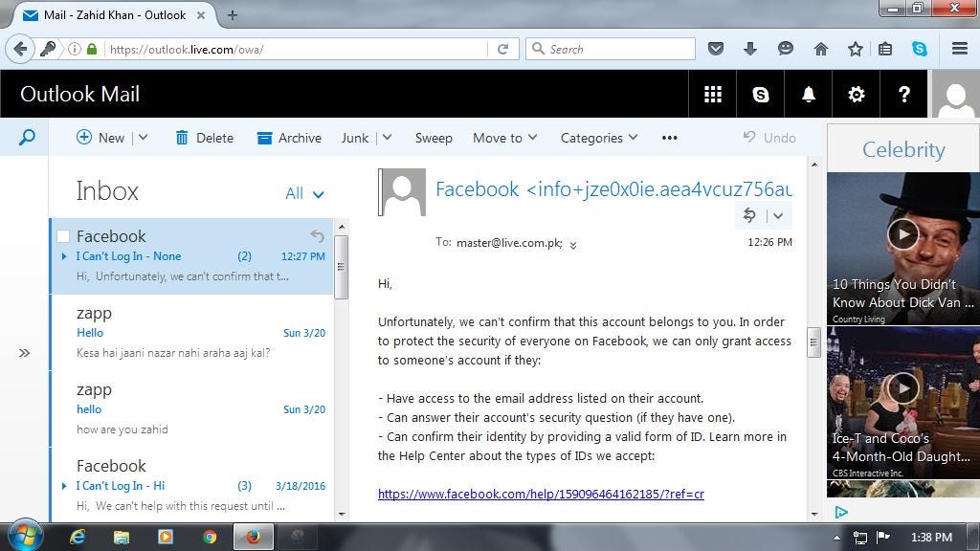Open the Categories dropdown
The image size is (980, 551).
coord(599,138)
